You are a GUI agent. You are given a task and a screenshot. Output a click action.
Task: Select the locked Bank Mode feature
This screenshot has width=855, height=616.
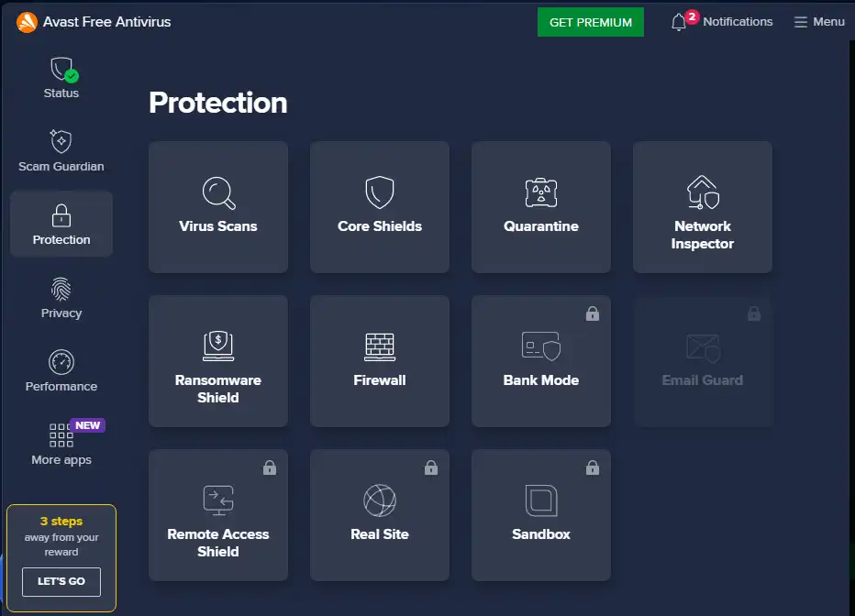click(x=540, y=360)
